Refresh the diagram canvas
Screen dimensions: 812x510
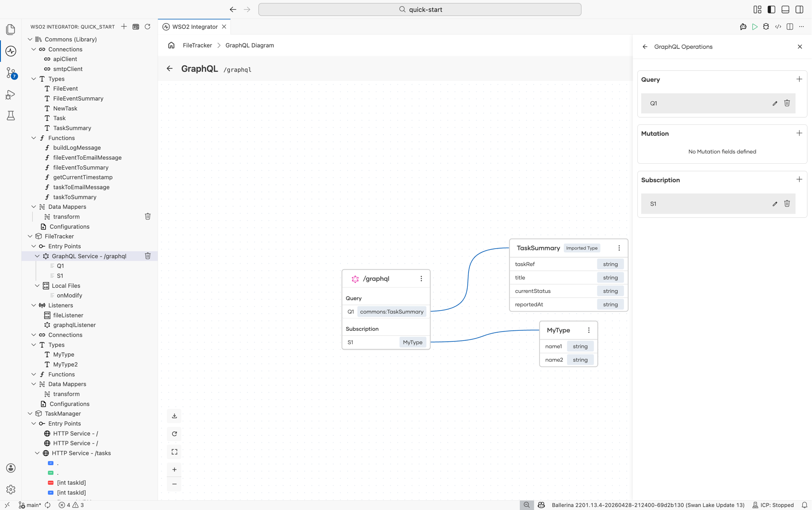click(x=175, y=434)
